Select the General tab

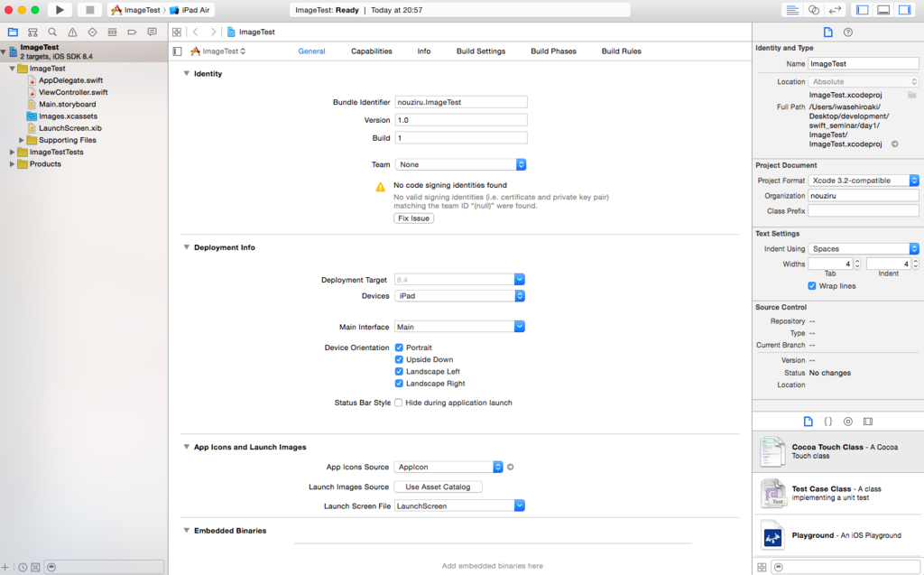[x=311, y=51]
